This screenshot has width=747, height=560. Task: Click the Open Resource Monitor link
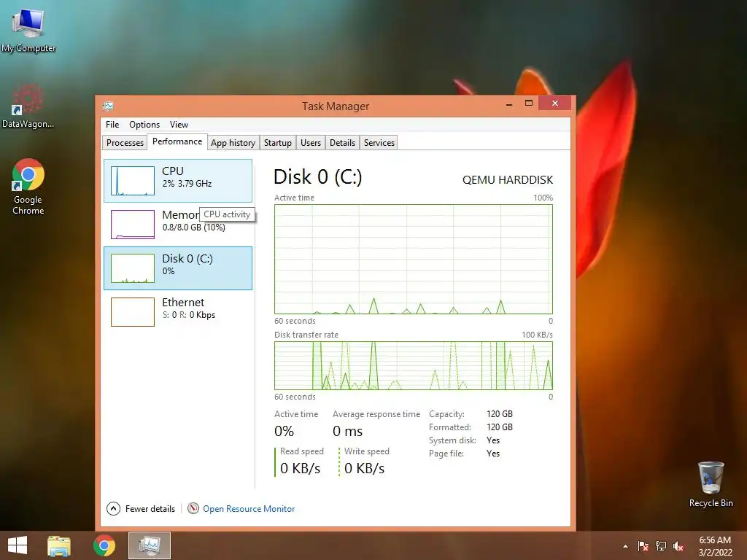coord(249,508)
